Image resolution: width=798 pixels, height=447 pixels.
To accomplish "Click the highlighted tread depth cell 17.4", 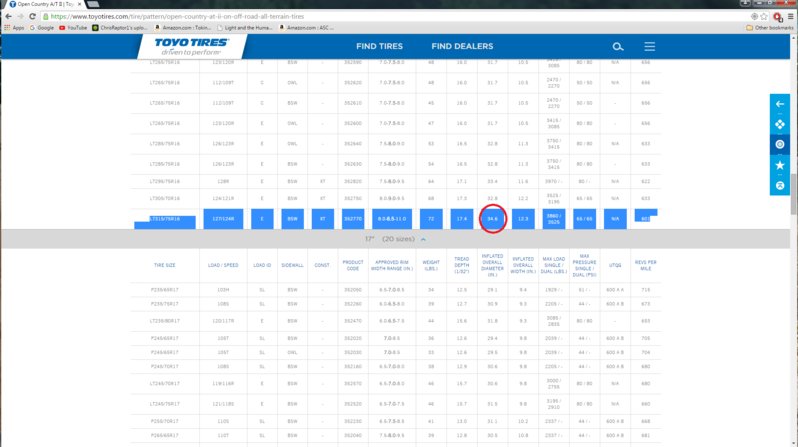I will tap(462, 219).
